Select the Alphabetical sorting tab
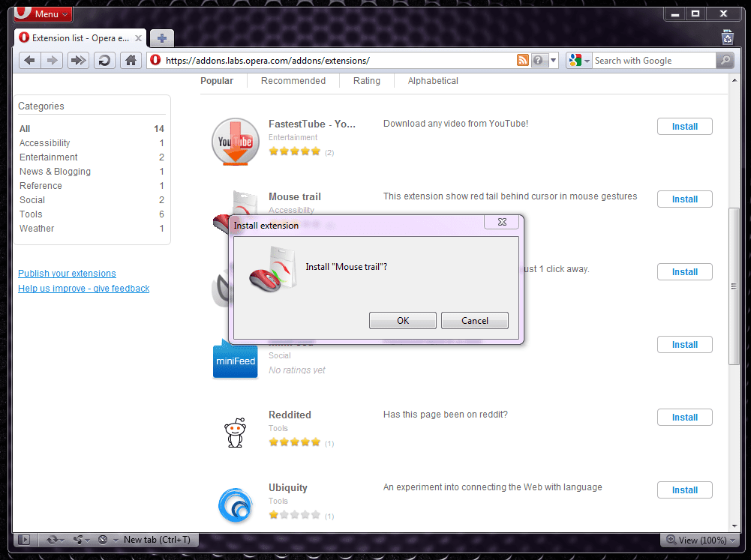 point(433,81)
